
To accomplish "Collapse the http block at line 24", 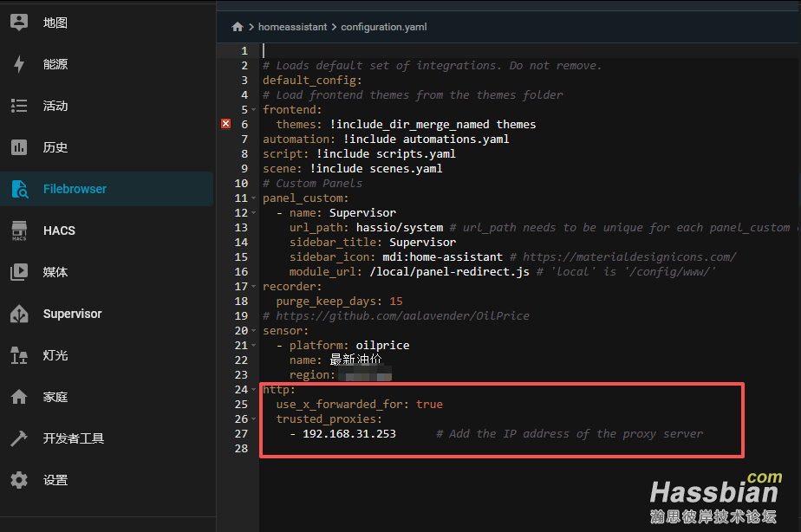I will pos(252,390).
